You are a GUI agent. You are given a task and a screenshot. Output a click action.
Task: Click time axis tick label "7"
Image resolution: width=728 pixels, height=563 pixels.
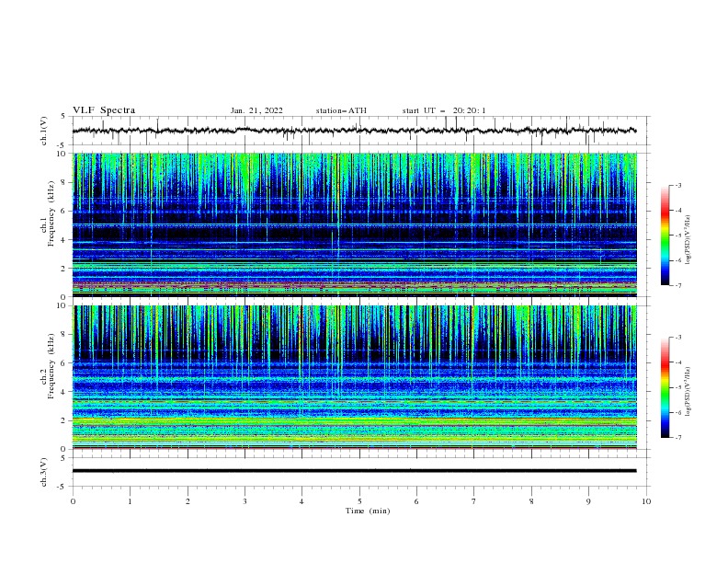click(474, 501)
